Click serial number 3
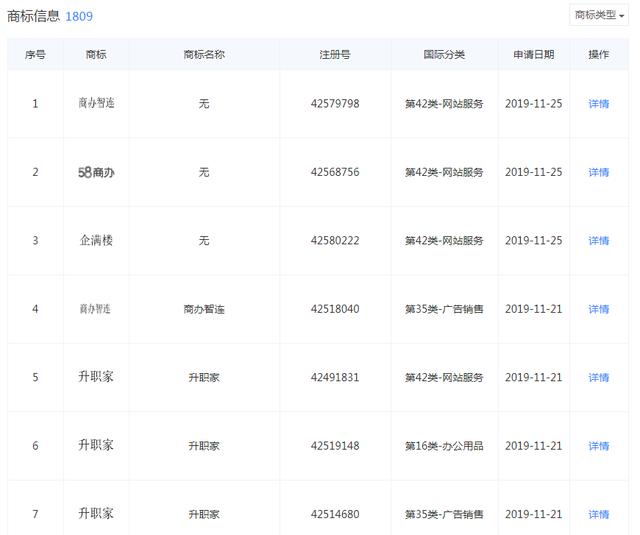Image resolution: width=640 pixels, height=535 pixels. click(35, 240)
